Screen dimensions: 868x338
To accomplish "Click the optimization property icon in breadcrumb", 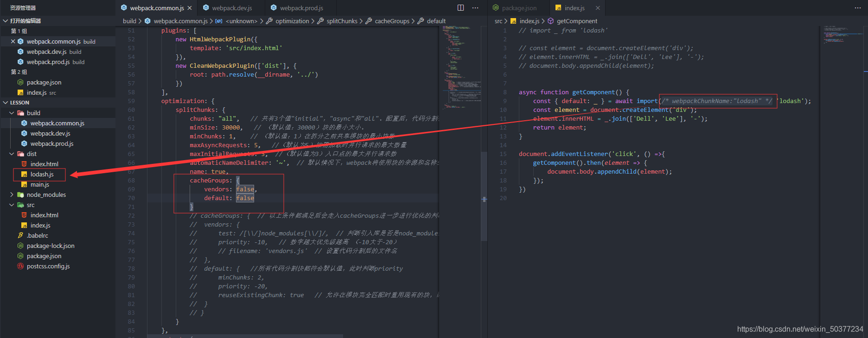I will click(x=269, y=21).
